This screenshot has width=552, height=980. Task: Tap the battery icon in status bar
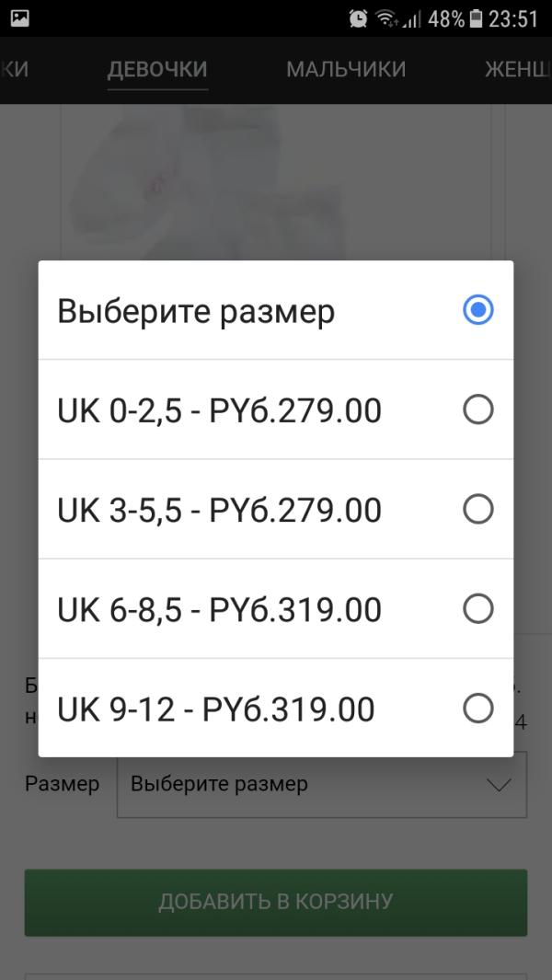(x=477, y=18)
